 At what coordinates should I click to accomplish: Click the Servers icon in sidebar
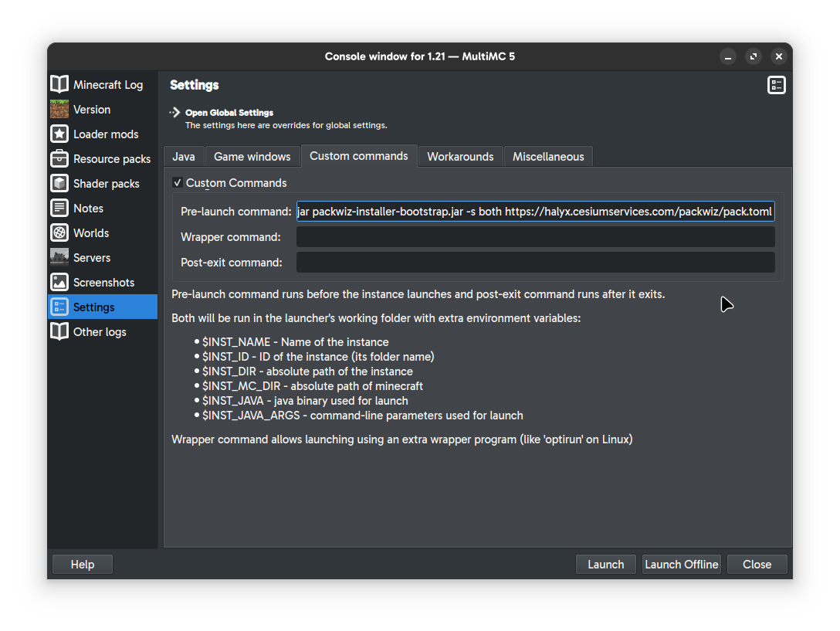tap(59, 257)
